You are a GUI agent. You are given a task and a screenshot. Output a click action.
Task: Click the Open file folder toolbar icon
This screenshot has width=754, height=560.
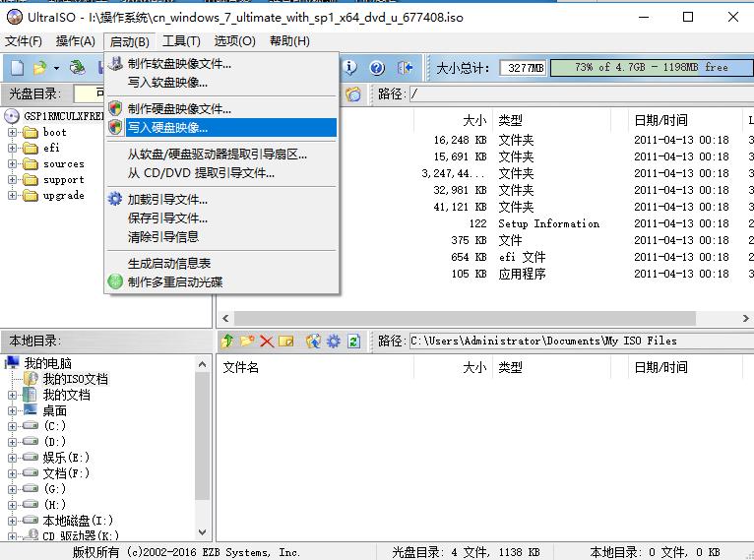pos(40,68)
